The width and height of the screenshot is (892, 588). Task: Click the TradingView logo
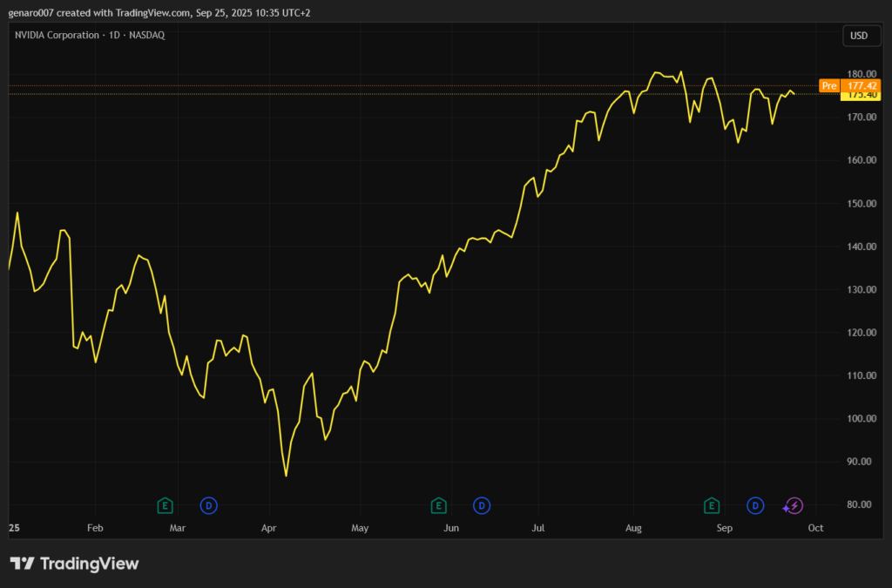coord(74,564)
